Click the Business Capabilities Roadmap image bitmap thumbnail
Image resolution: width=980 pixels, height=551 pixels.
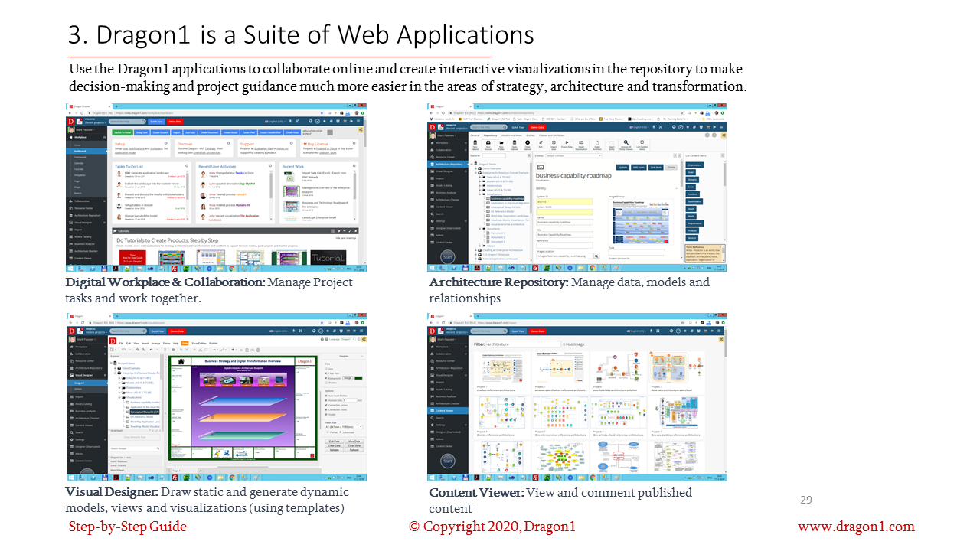tap(642, 220)
